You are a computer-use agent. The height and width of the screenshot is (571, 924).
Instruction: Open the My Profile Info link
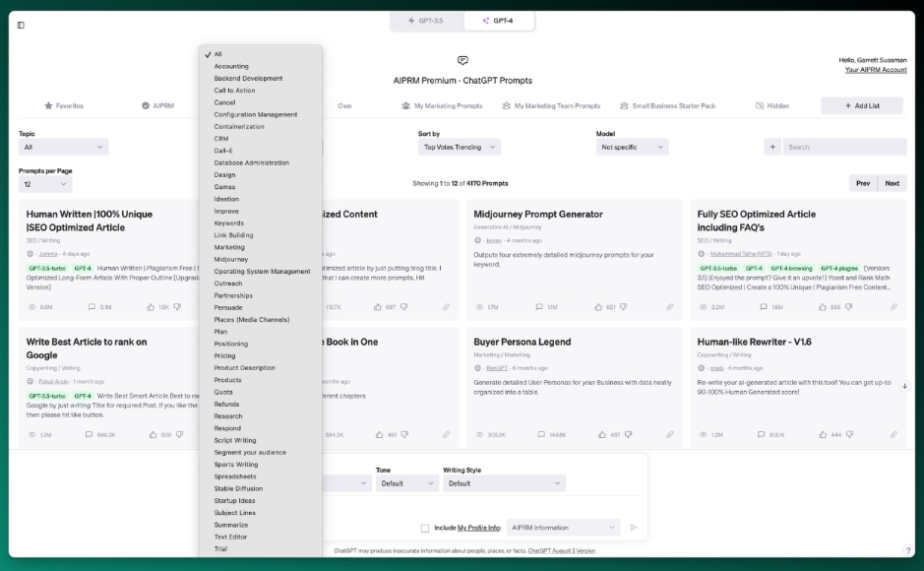479,528
